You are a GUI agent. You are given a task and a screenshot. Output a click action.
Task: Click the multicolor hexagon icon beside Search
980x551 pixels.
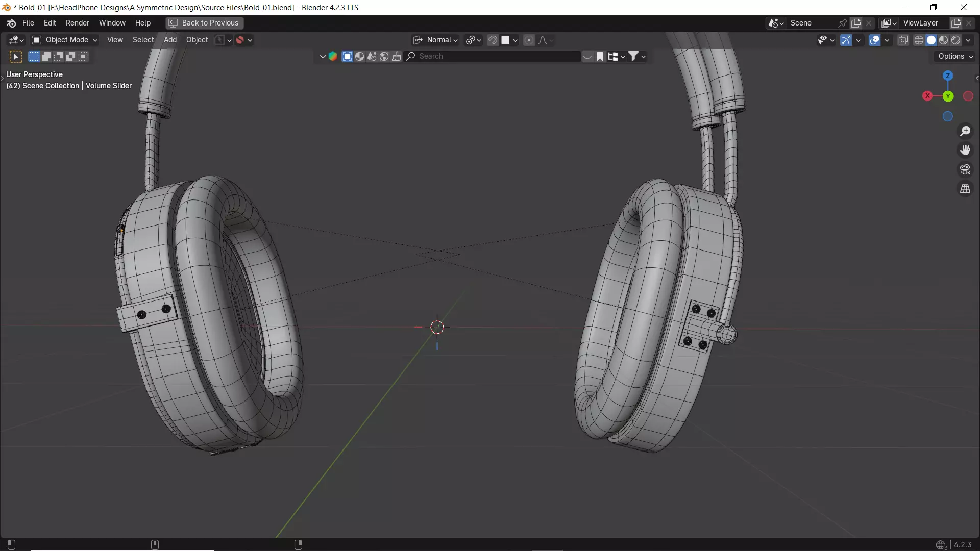pyautogui.click(x=333, y=57)
